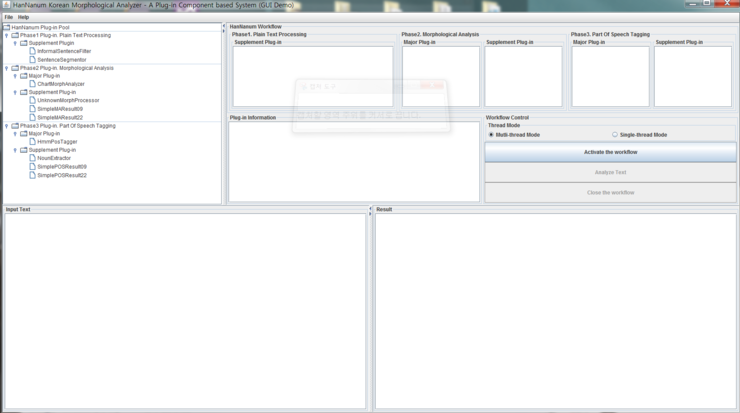The height and width of the screenshot is (413, 740).
Task: Click the SimpleMAResult09 file icon
Action: click(x=33, y=109)
